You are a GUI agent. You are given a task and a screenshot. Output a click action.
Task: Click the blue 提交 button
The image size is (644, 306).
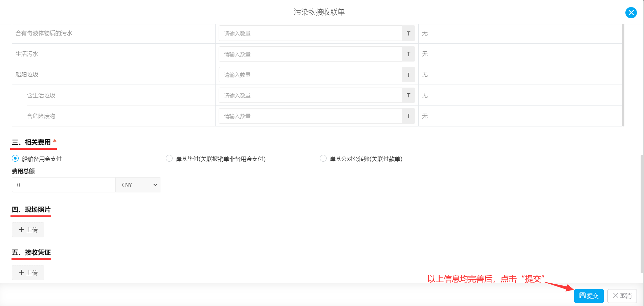coord(589,296)
